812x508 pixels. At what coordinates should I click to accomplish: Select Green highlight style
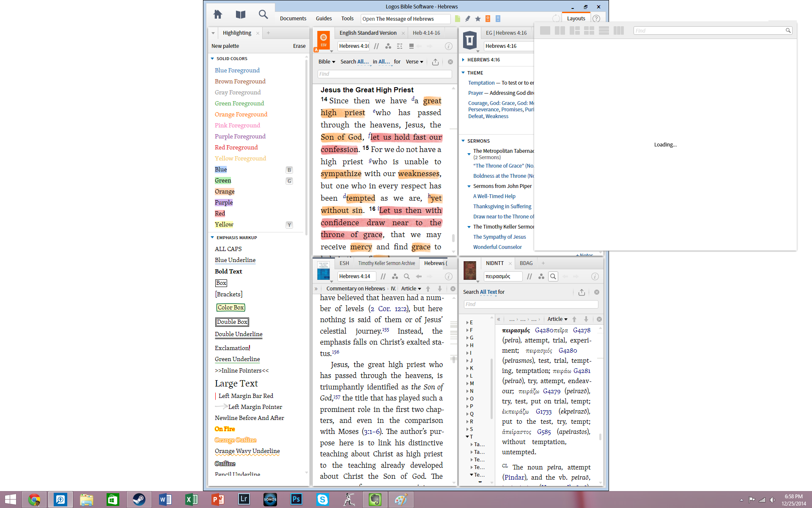[223, 181]
